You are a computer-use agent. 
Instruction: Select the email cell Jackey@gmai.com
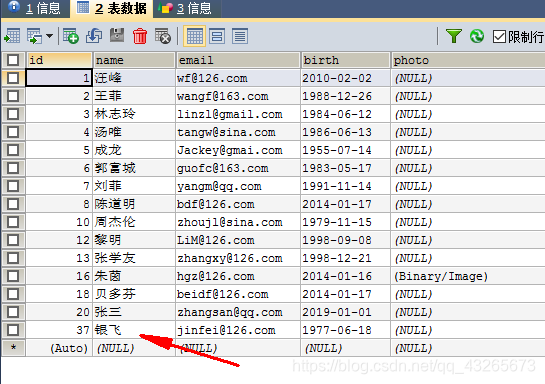tap(238, 150)
